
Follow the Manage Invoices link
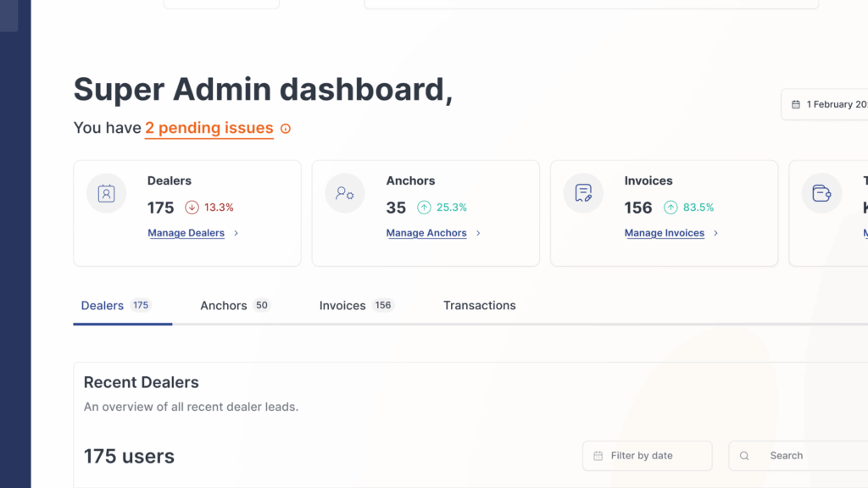tap(664, 234)
